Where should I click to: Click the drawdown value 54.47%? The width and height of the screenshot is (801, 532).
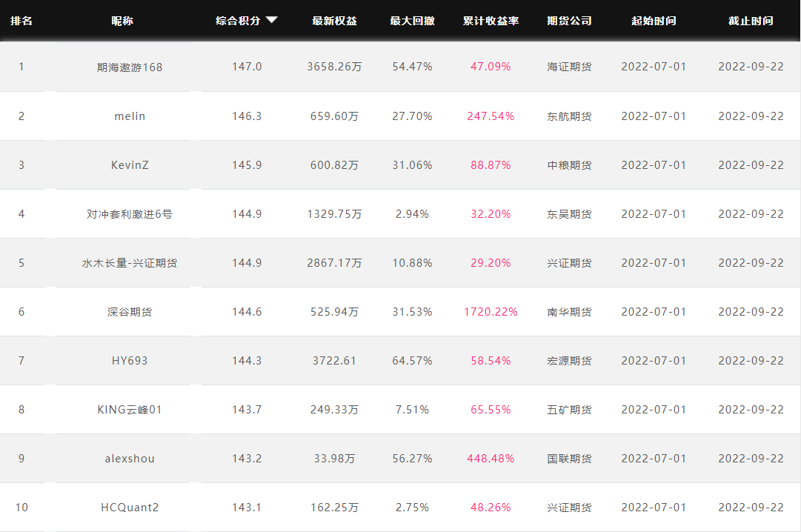pyautogui.click(x=412, y=67)
